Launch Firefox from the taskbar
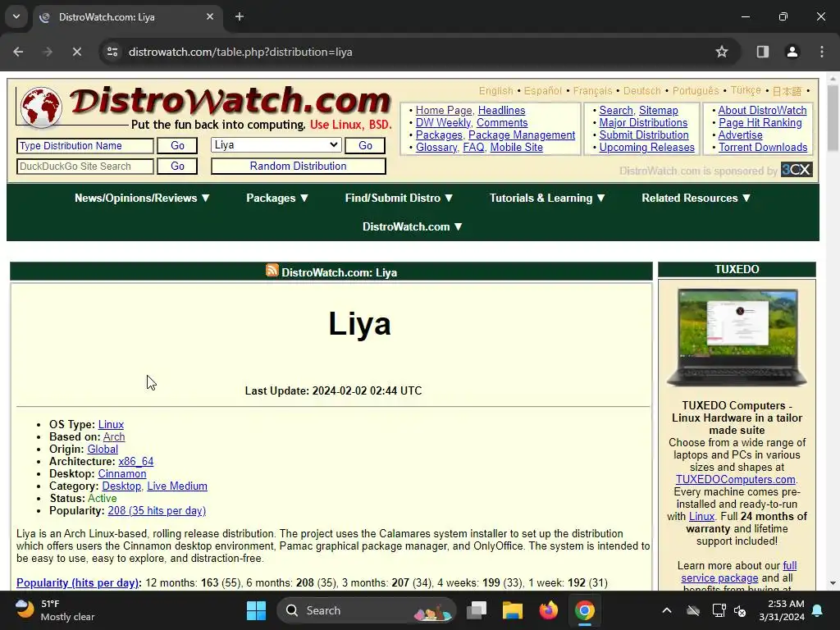Screen dimensions: 840x630 548,610
